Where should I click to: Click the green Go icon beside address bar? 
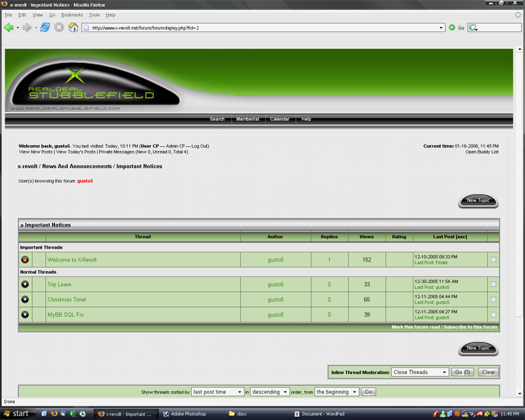(452, 28)
